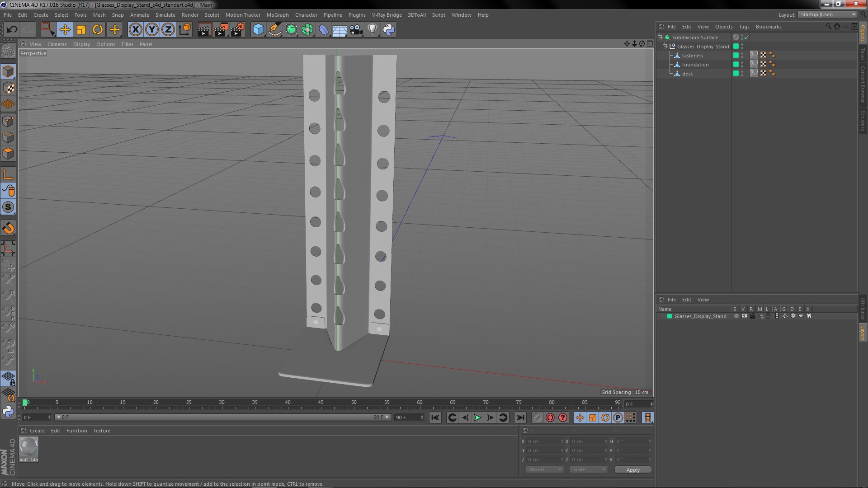Click frame 45 on timeline ruler
868x488 pixels.
tap(321, 403)
